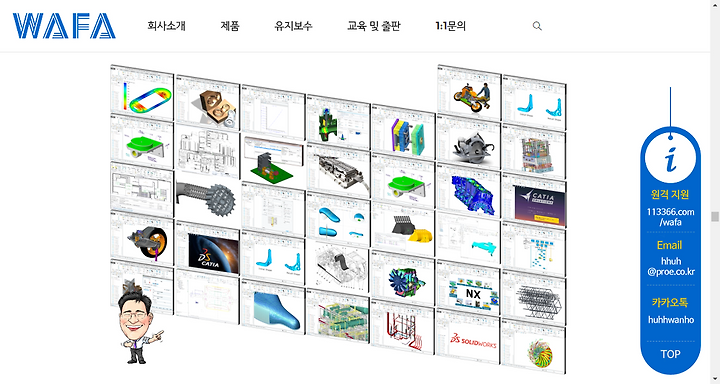Image resolution: width=720 pixels, height=384 pixels.
Task: Open the 제품 menu
Action: tap(230, 26)
